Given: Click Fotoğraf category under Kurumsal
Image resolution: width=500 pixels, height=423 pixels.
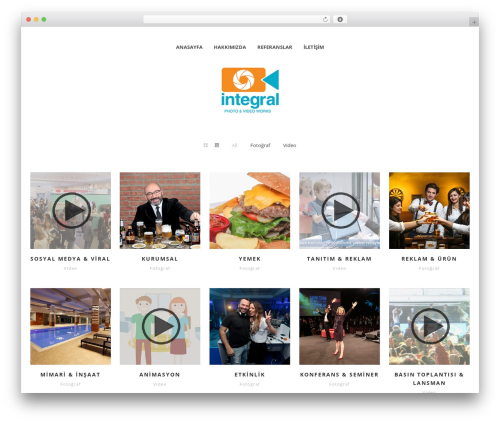Looking at the screenshot, I should click(x=160, y=268).
